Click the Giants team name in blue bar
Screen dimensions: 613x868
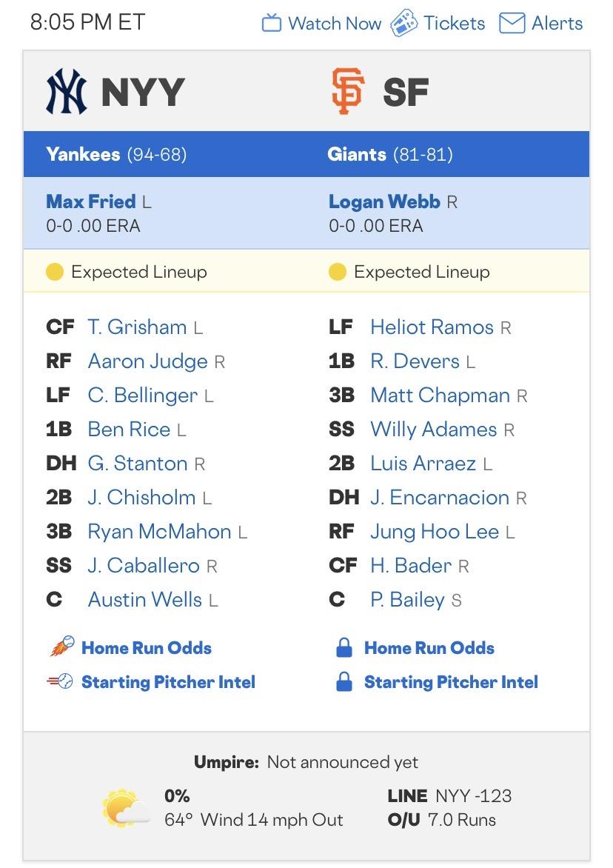click(x=357, y=154)
